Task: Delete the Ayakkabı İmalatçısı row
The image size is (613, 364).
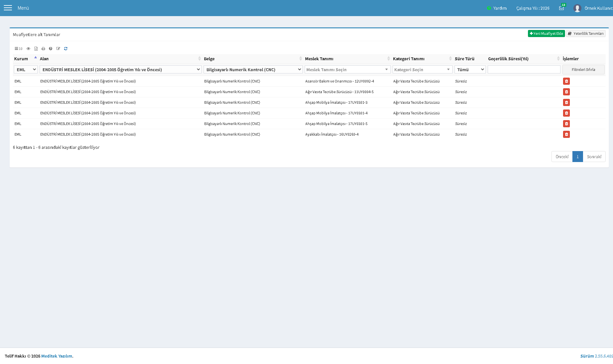Action: pyautogui.click(x=566, y=134)
